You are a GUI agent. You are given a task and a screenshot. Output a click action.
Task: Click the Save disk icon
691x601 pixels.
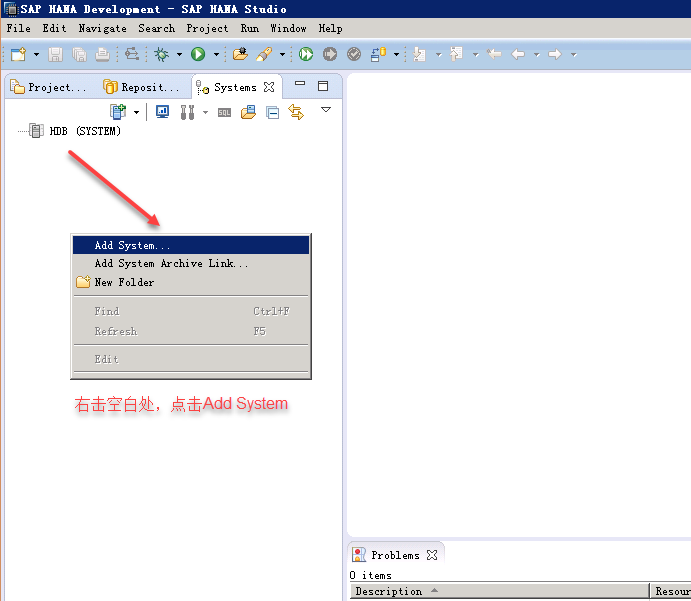coord(56,55)
